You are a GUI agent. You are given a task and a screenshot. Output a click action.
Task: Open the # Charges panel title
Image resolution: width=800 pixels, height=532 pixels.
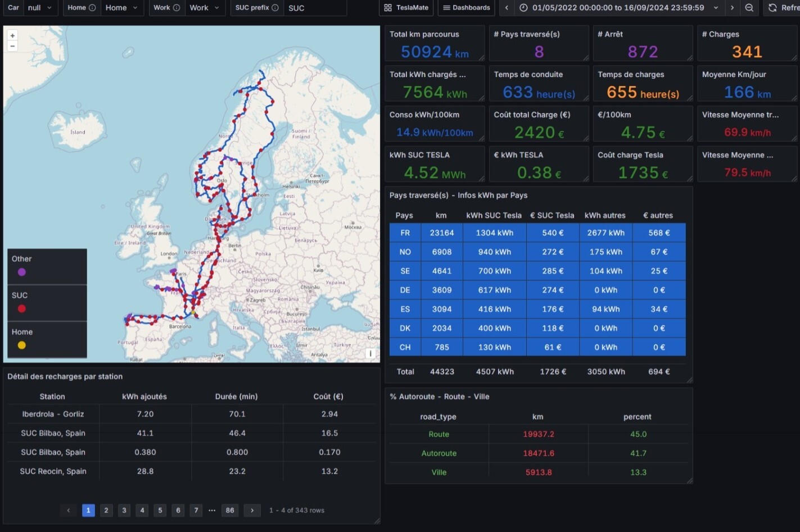721,34
